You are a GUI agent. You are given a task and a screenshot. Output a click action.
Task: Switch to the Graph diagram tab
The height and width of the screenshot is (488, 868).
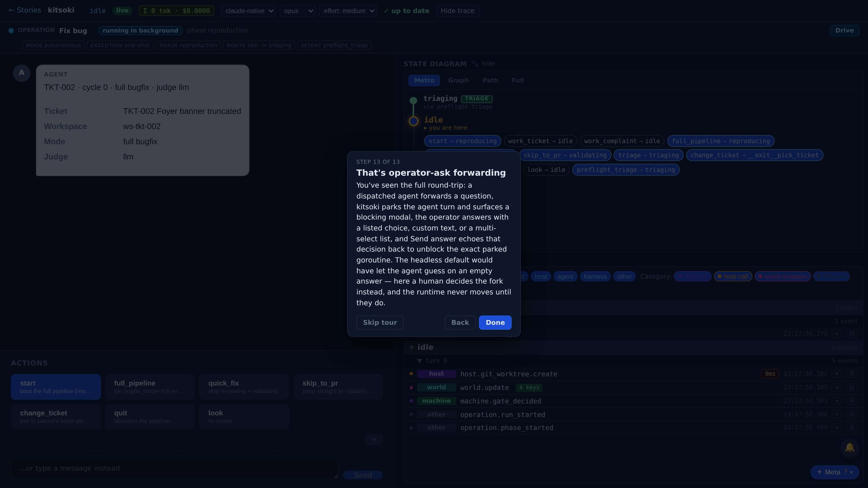point(458,80)
